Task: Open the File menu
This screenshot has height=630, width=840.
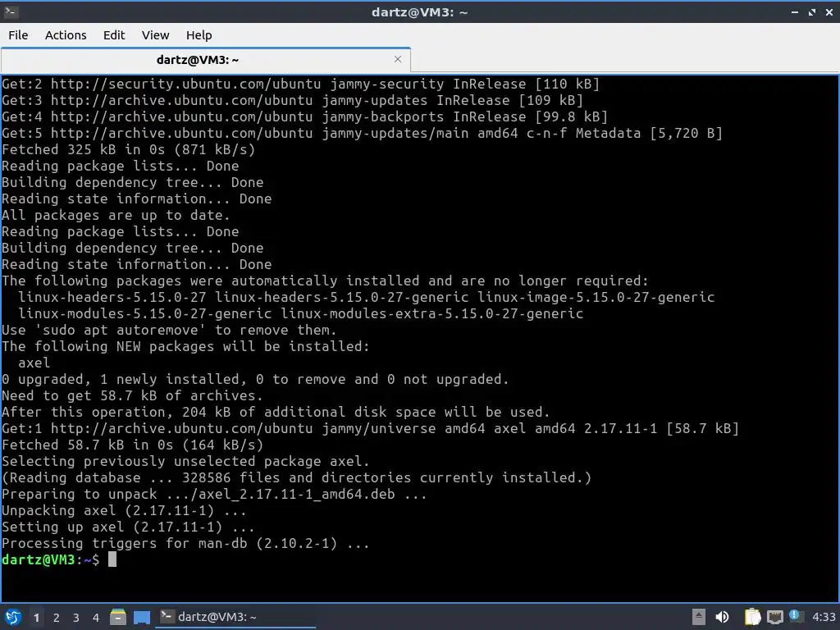Action: pyautogui.click(x=18, y=35)
